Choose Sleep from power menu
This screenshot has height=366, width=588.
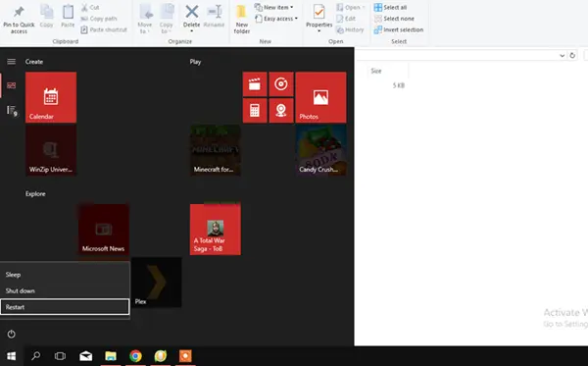[65, 275]
